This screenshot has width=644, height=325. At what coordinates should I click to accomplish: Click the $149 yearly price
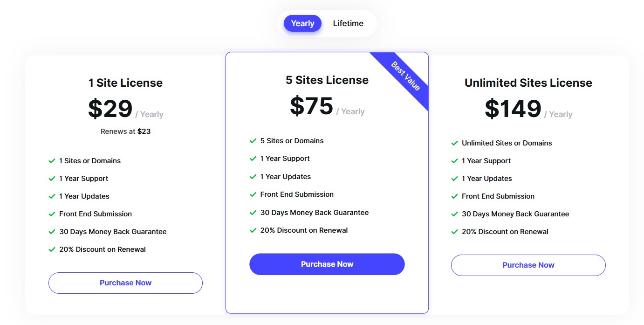(x=513, y=109)
